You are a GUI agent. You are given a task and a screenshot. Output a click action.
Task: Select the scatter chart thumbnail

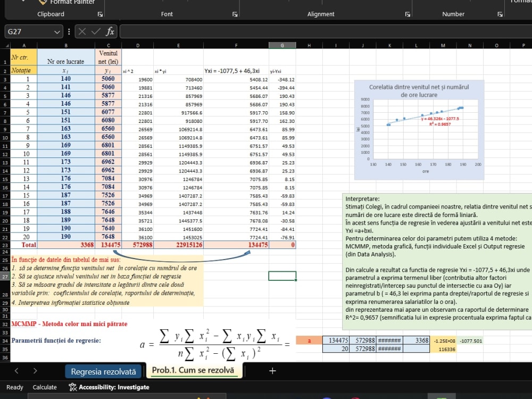(419, 130)
